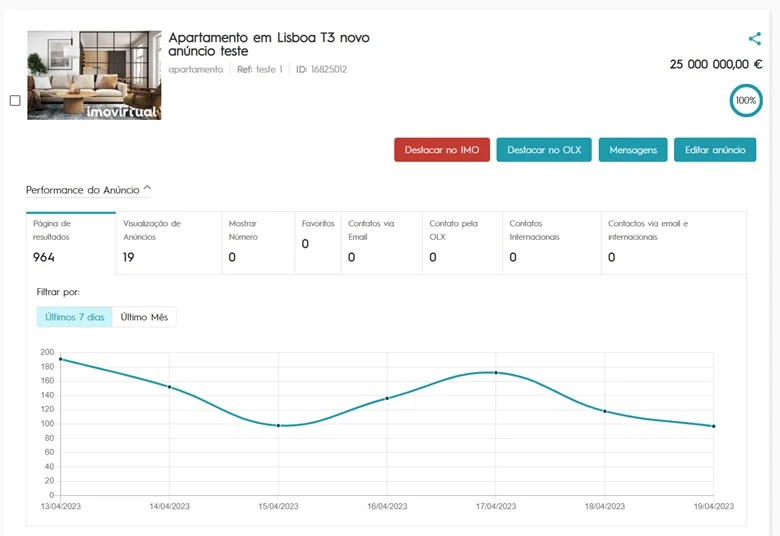Open the apartment listing thumbnail image
780x536 pixels.
click(94, 75)
